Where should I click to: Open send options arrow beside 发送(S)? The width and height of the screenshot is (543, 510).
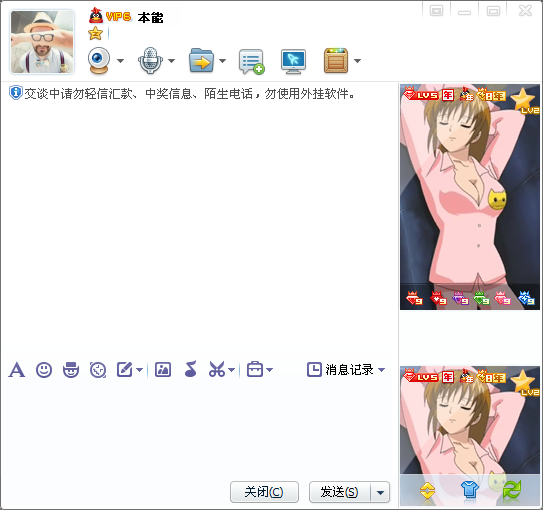click(x=380, y=492)
